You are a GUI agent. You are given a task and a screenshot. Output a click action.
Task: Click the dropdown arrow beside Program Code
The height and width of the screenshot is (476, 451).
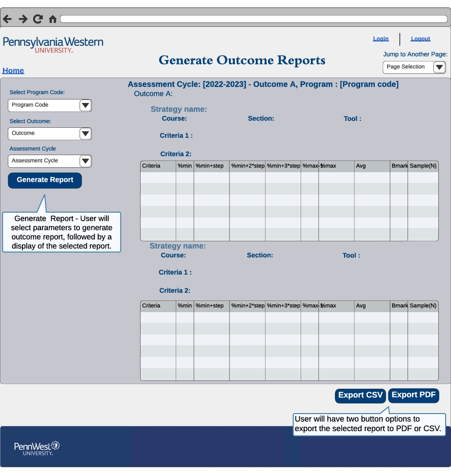click(85, 105)
